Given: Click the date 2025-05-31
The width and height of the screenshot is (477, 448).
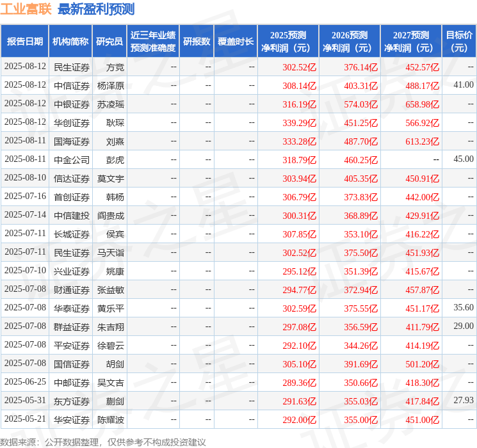Looking at the screenshot, I should (x=25, y=400).
